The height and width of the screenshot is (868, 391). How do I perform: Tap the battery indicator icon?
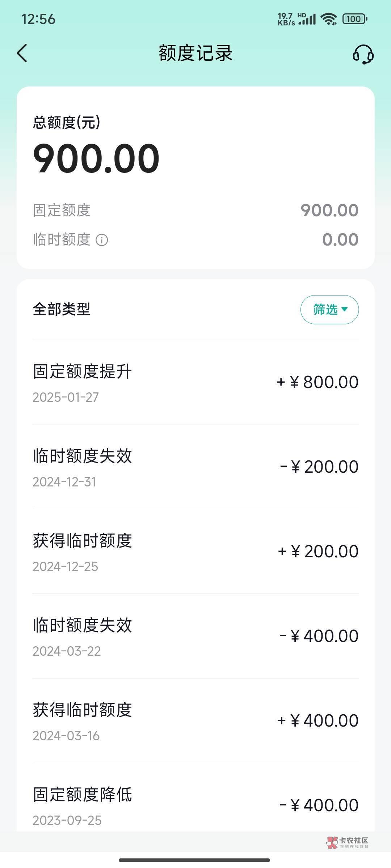point(355,19)
